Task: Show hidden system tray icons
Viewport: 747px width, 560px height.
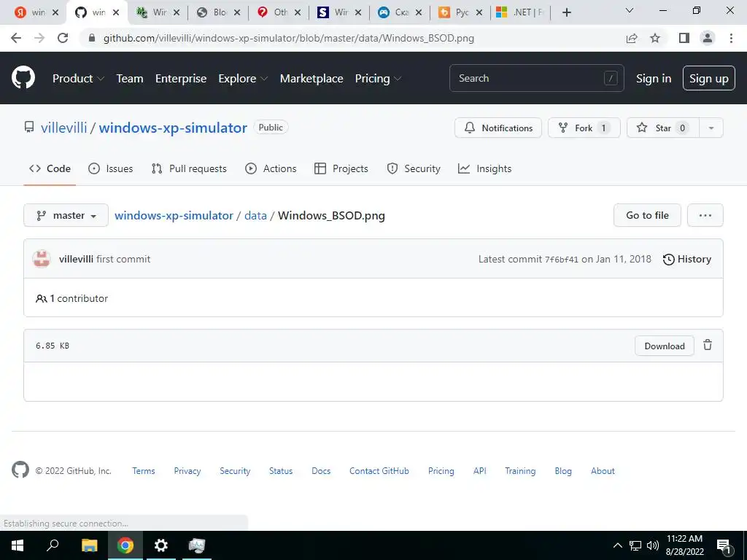Action: 617,545
